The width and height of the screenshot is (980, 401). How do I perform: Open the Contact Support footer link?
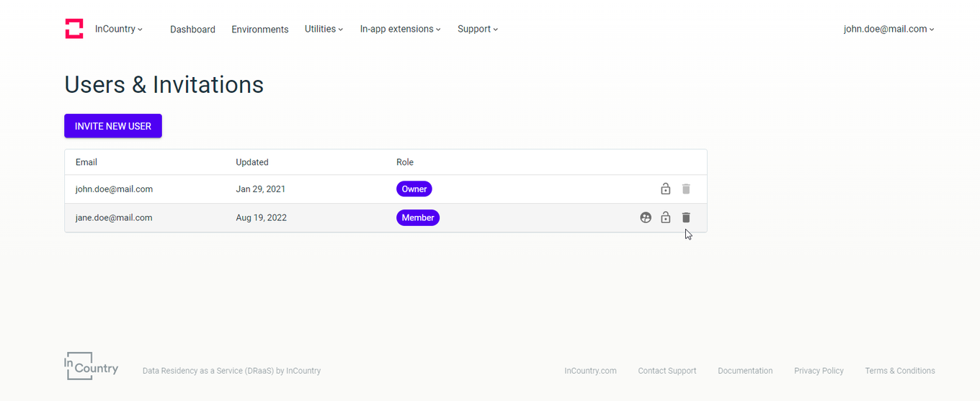tap(667, 371)
